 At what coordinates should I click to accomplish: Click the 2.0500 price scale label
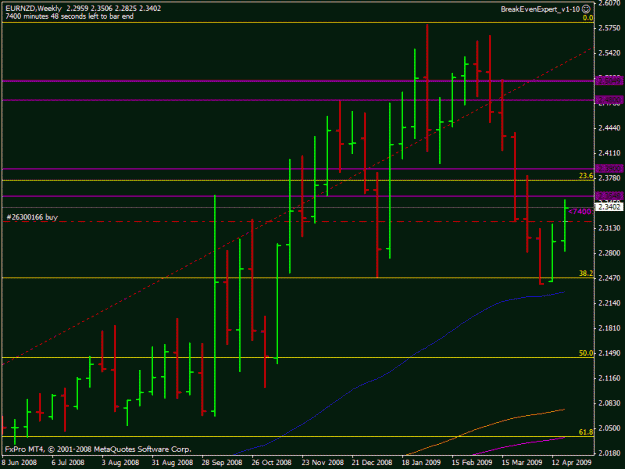click(x=609, y=428)
